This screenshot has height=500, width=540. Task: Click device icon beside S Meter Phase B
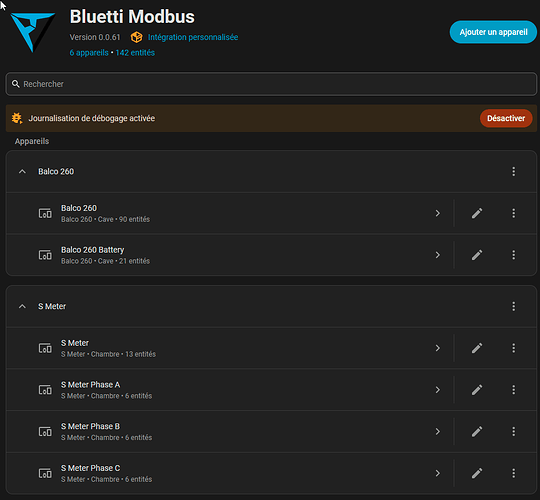point(45,431)
